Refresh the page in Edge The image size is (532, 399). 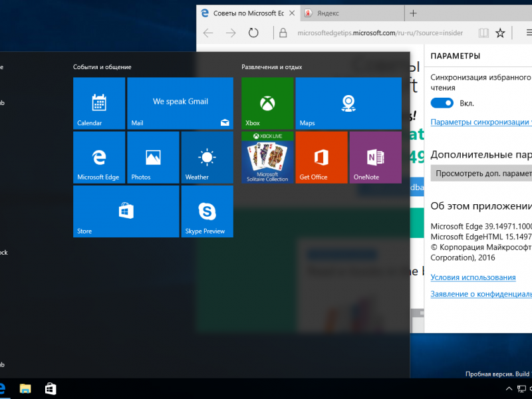(253, 33)
